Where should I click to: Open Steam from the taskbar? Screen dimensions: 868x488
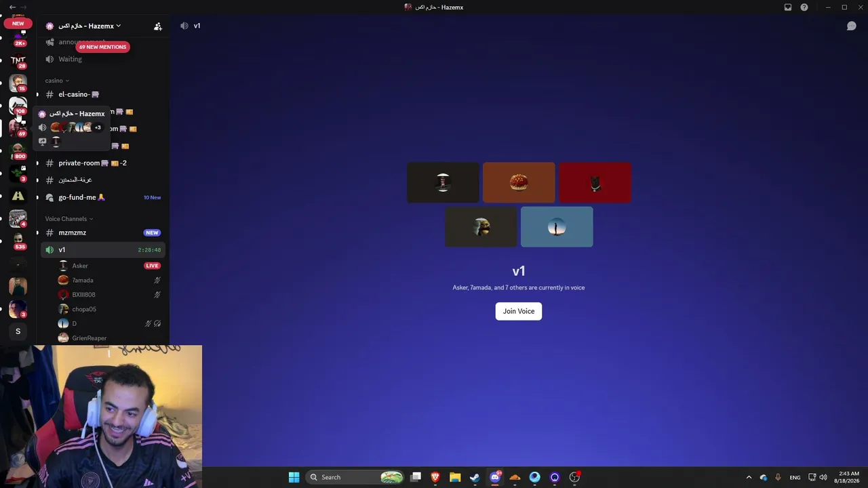[475, 477]
